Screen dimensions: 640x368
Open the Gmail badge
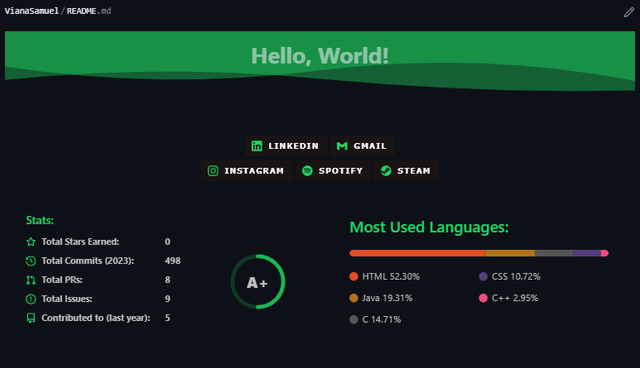pos(362,146)
